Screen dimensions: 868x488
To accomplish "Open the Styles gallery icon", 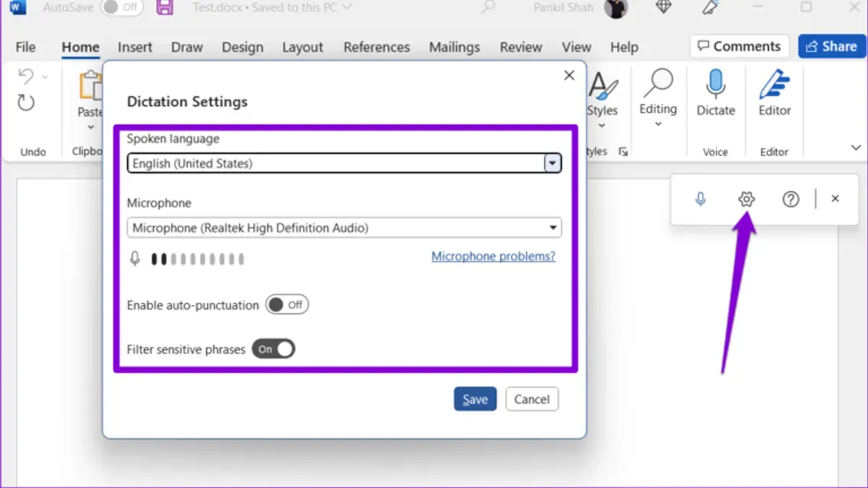I will pyautogui.click(x=603, y=85).
